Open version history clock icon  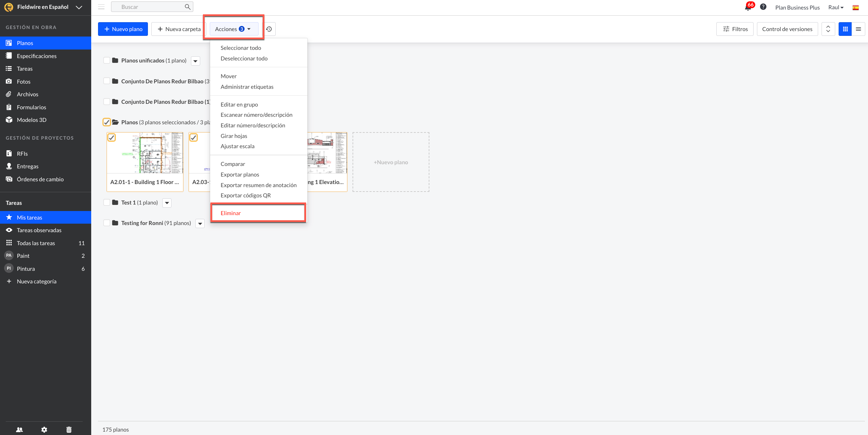click(269, 29)
